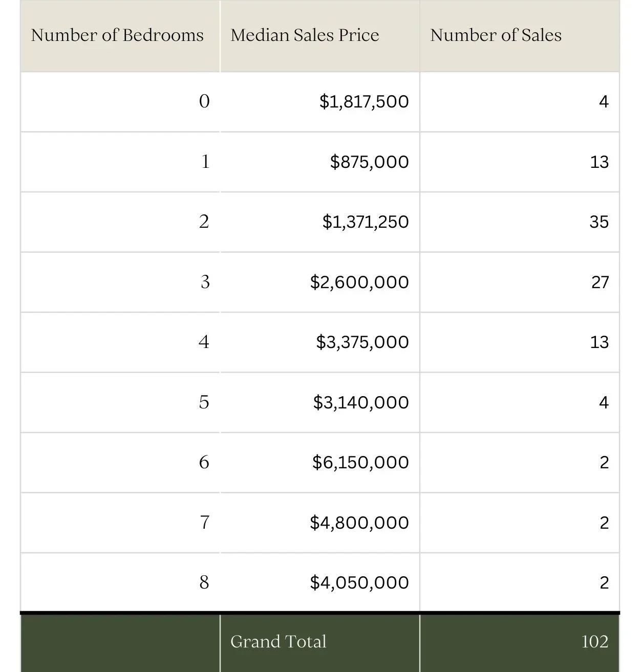Viewport: 640px width, 672px height.
Task: Select the 35 sales count cell
Action: point(599,222)
